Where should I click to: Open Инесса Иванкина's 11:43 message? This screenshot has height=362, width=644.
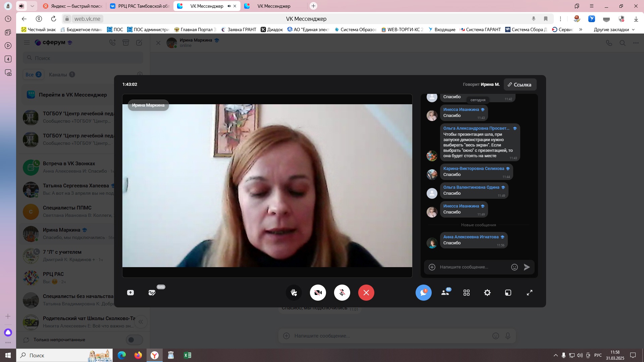[464, 113]
